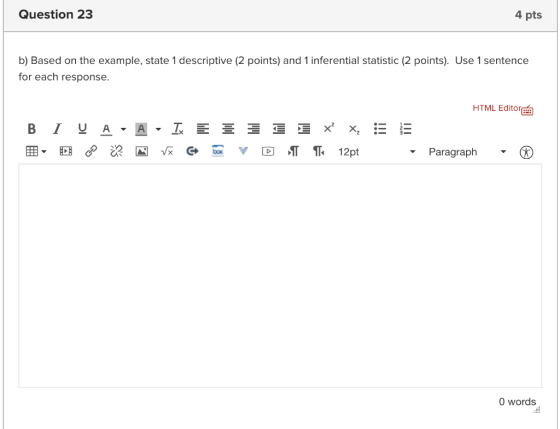Record or upload media
Screen dimensions: 560x429
click(268, 151)
